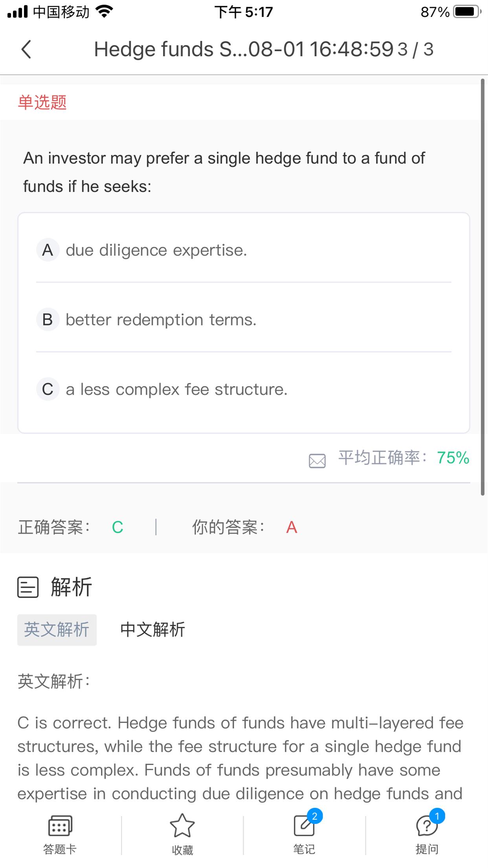
Task: Tap the back arrow icon
Action: click(x=26, y=50)
